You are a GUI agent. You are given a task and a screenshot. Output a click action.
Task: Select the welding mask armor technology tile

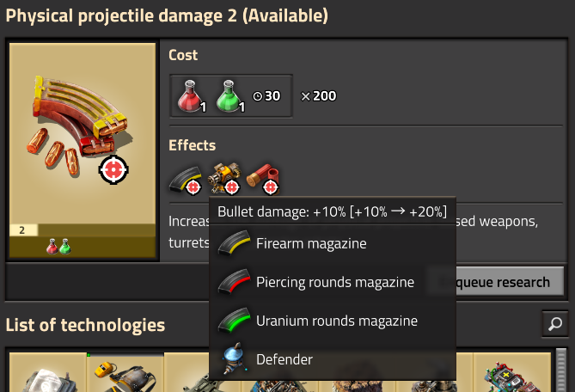point(125,373)
